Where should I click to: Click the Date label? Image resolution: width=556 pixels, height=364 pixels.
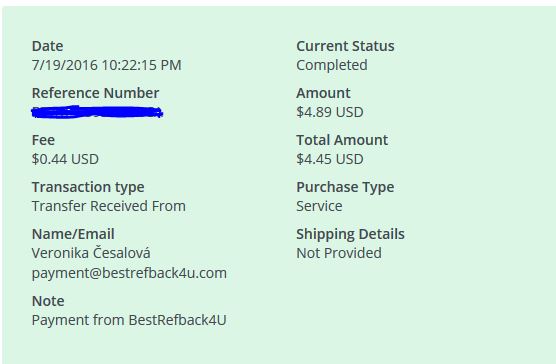48,46
